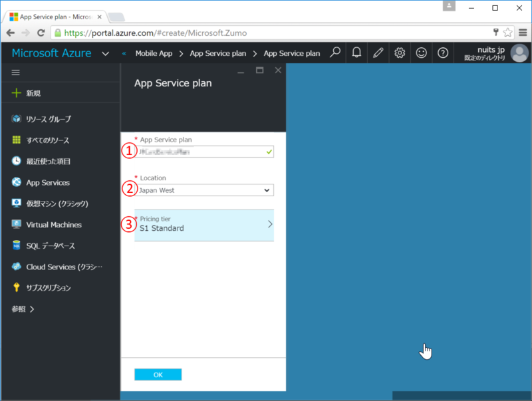Open Chrome menu hamburger icon
The image size is (532, 401).
(523, 33)
